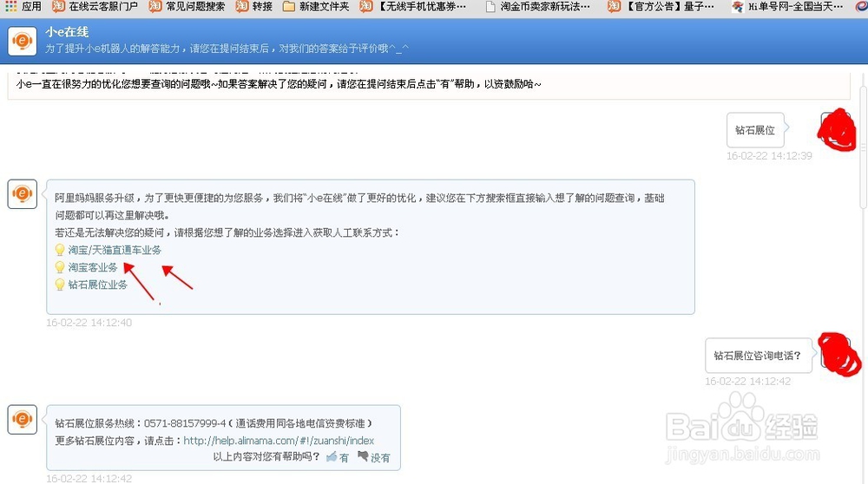868x484 pixels.
Task: Click the thumbs-up 有 helpful button
Action: pos(338,457)
